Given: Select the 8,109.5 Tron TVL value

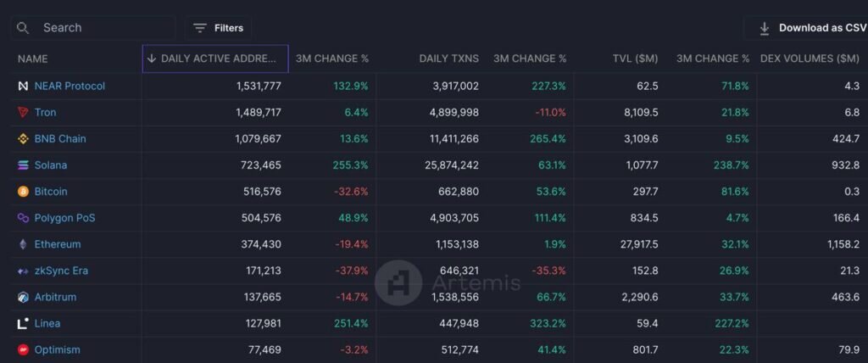Looking at the screenshot, I should tap(641, 113).
